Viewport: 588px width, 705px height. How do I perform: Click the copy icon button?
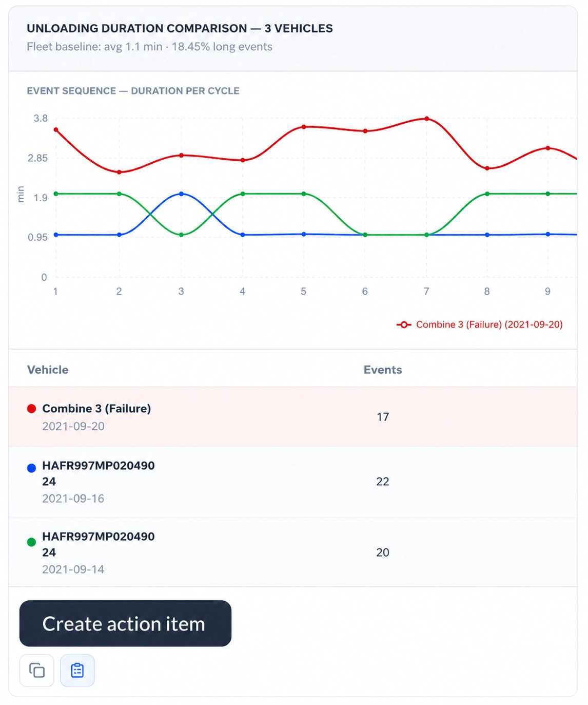[37, 670]
